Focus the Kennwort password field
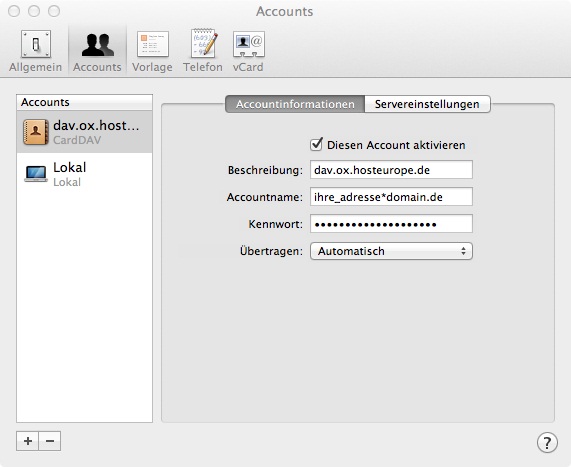Viewport: 571px width, 467px height. coord(391,224)
